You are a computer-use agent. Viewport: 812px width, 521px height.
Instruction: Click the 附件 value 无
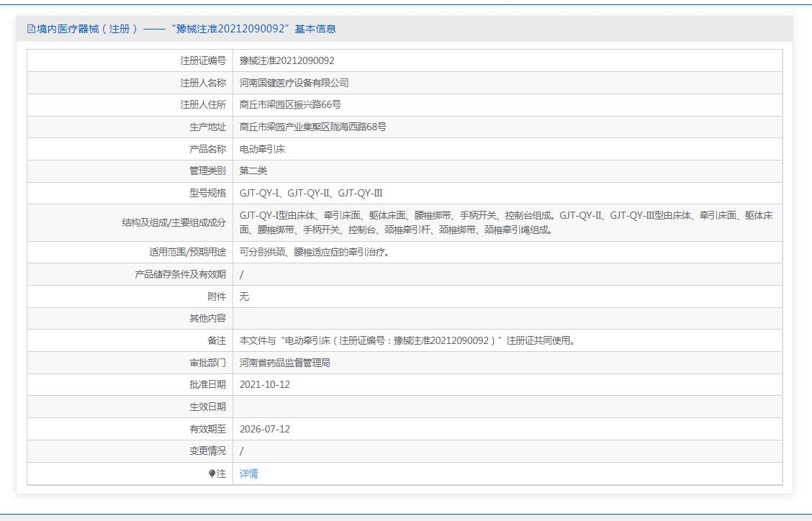coord(244,296)
